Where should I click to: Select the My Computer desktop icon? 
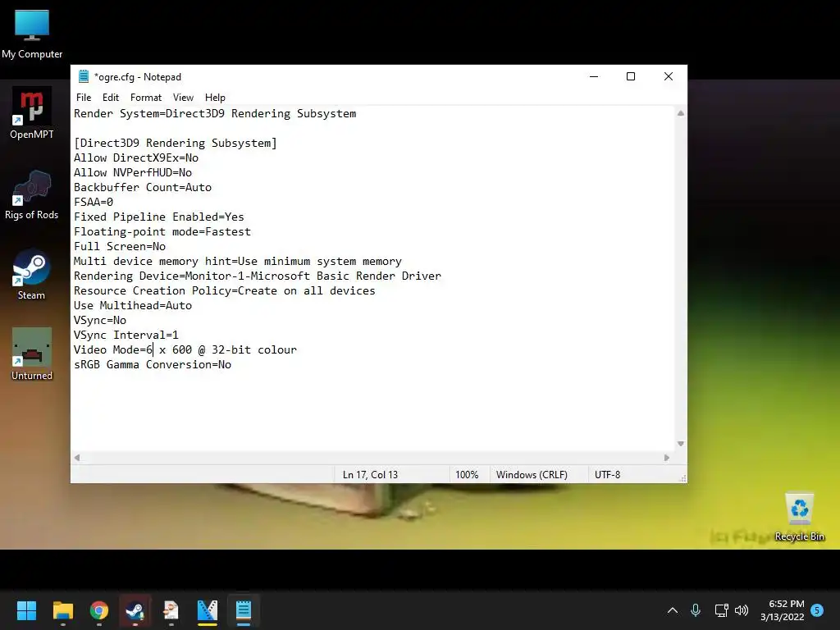pos(32,34)
